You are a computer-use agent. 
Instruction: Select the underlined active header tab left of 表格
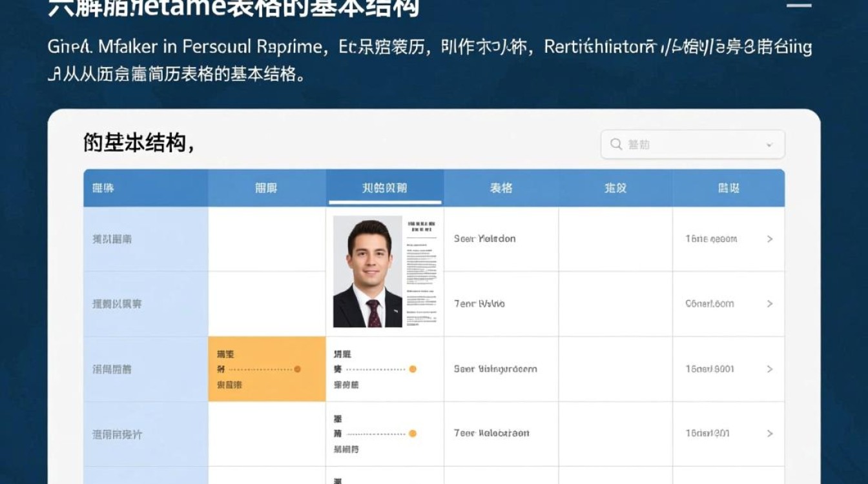(x=385, y=188)
